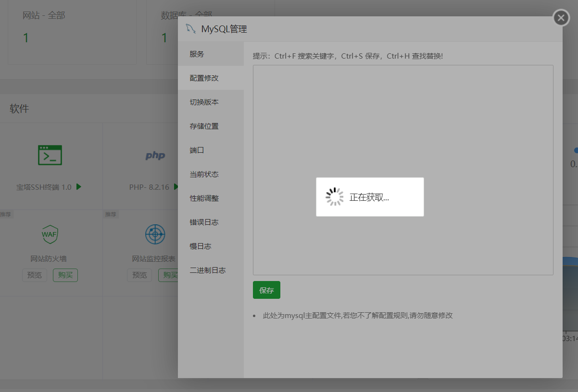Viewport: 578px width, 392px height.
Task: Click the play arrow beside PHP- 8.2.16
Action: [176, 187]
